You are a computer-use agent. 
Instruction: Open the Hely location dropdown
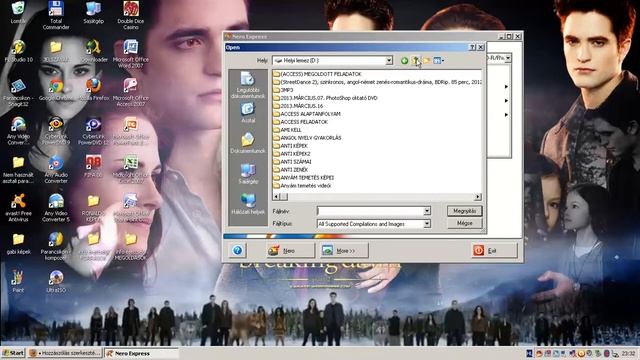389,60
